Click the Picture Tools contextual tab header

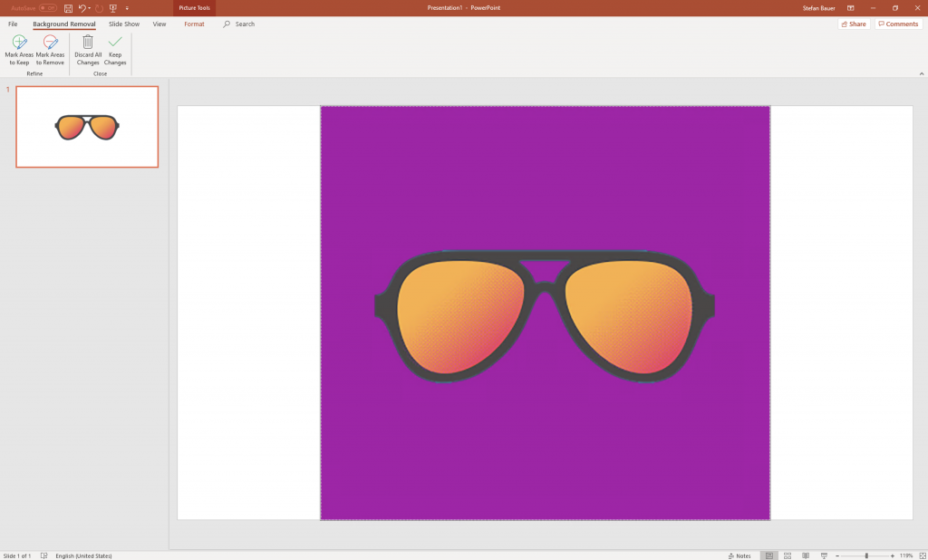[195, 8]
